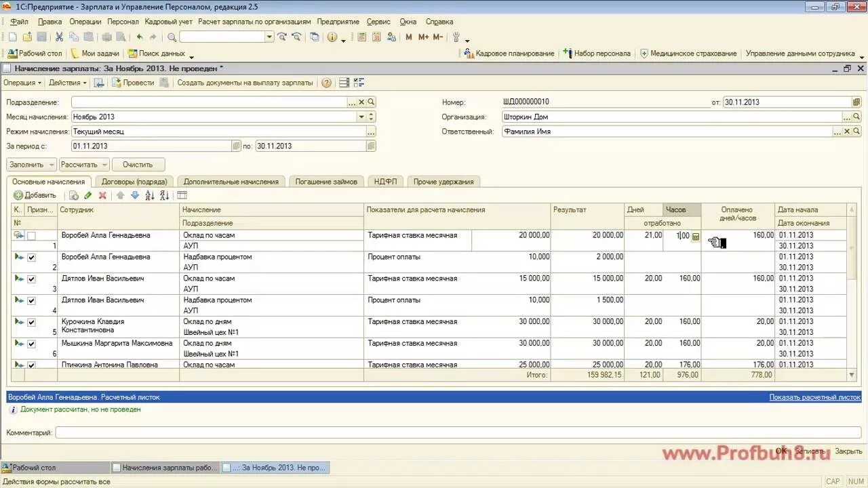Open the main toolbar search box dropdown
The height and width of the screenshot is (488, 868).
[x=269, y=37]
